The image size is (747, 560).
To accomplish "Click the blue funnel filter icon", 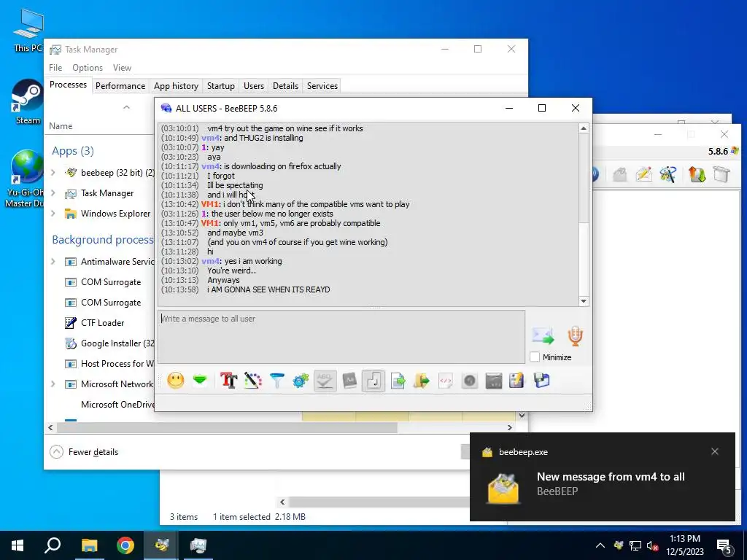I will pyautogui.click(x=276, y=381).
